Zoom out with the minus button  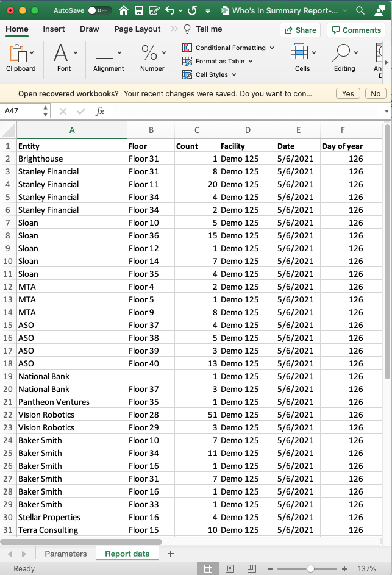click(x=270, y=569)
